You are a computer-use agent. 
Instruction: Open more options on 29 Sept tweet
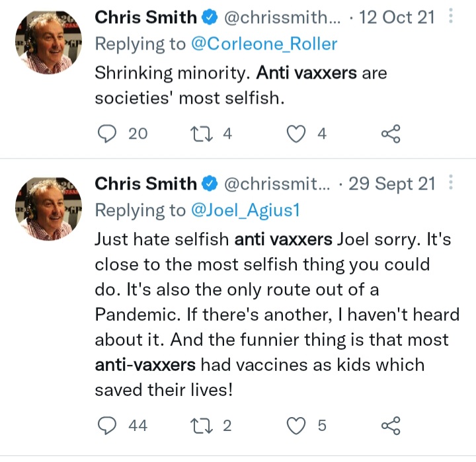click(x=452, y=183)
